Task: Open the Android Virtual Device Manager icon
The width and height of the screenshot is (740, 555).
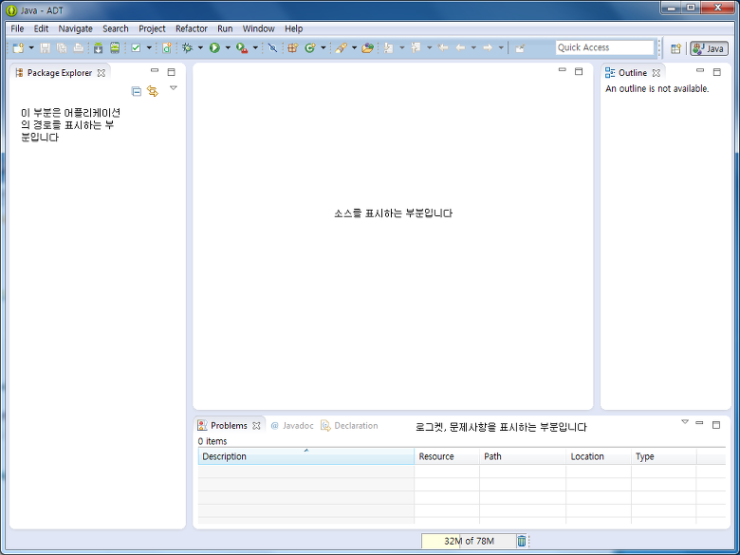Action: click(x=115, y=48)
